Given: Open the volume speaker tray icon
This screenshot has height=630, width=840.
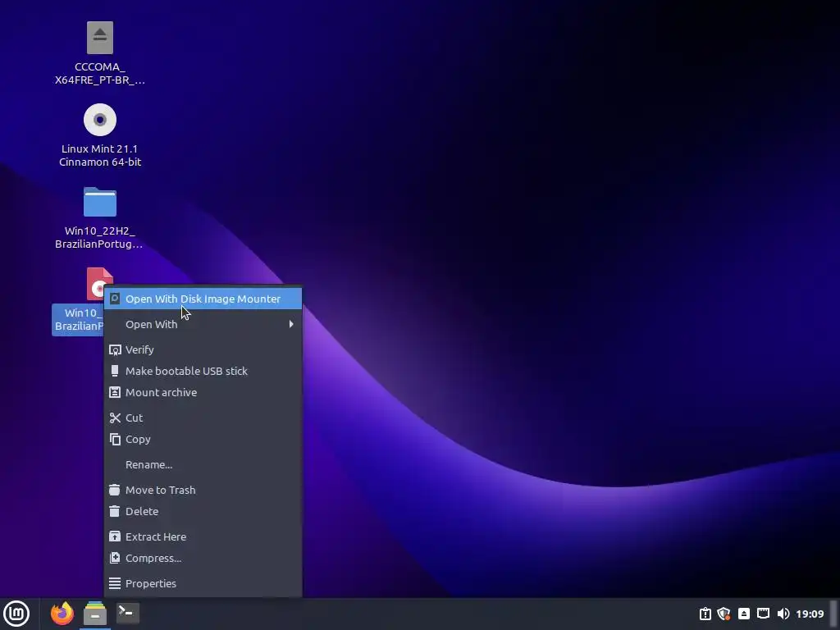Looking at the screenshot, I should pyautogui.click(x=783, y=614).
